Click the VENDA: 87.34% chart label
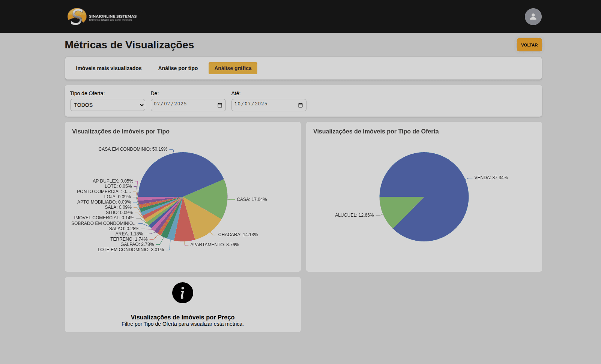Screen dimensions: 601x364 point(491,178)
